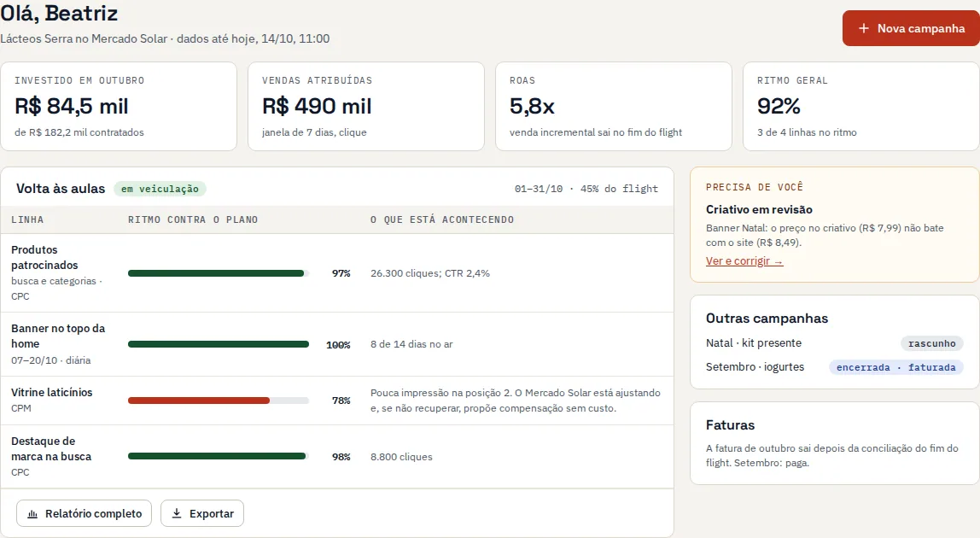This screenshot has height=538, width=980.
Task: Follow the Ver e corrigir link
Action: (x=744, y=260)
